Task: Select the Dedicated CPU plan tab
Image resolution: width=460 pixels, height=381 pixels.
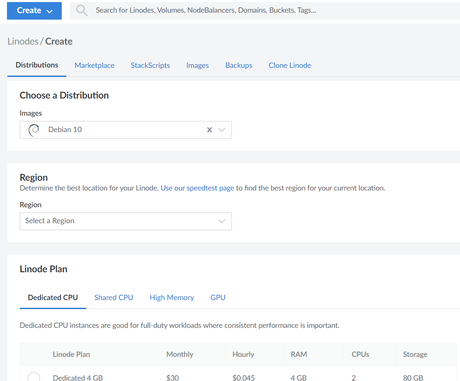Action: click(x=53, y=297)
